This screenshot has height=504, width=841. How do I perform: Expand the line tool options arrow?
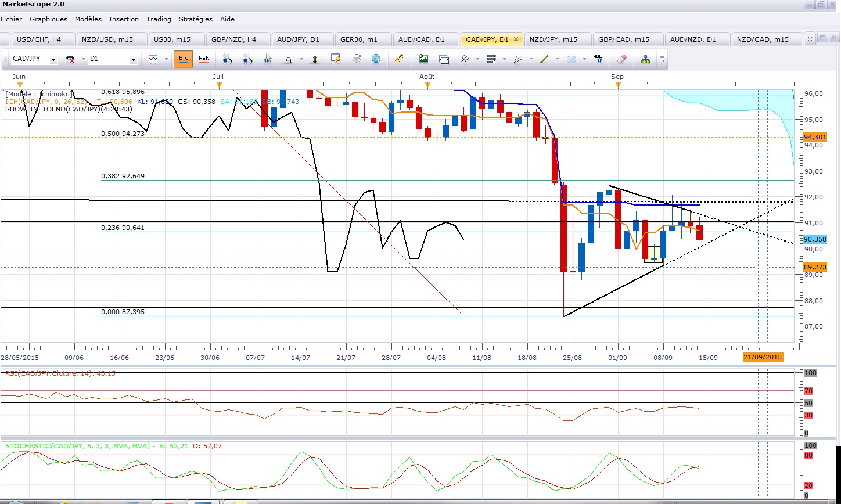558,59
